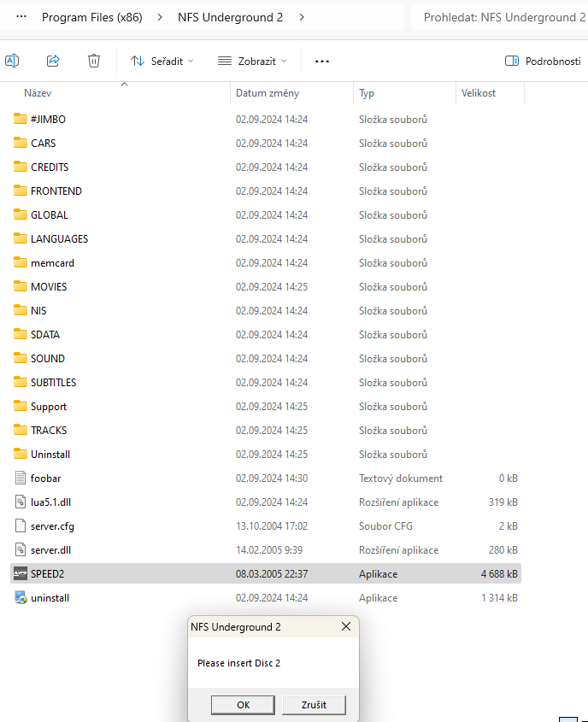The width and height of the screenshot is (588, 722).
Task: Select the TRACKS folder icon
Action: point(21,430)
